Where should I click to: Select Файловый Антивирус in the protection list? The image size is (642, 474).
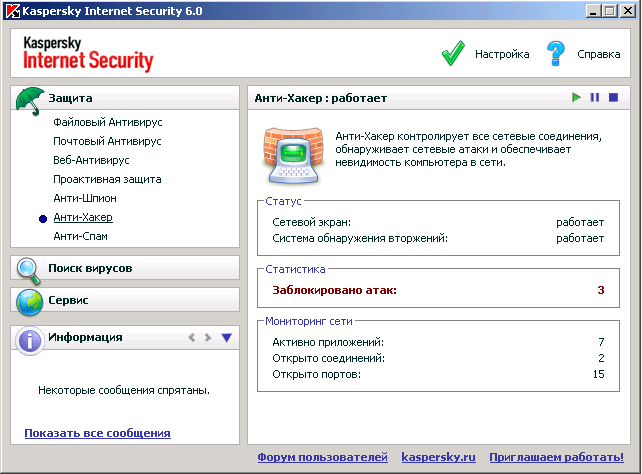point(108,122)
